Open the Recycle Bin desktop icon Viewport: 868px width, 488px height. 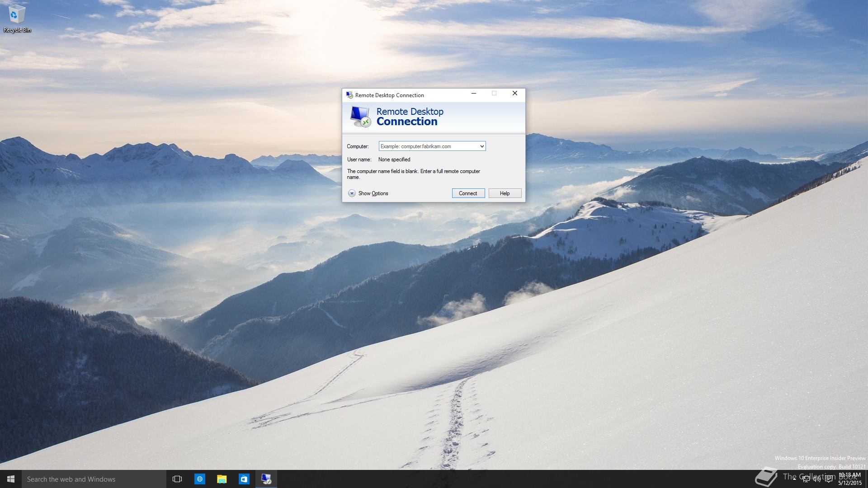coord(17,19)
